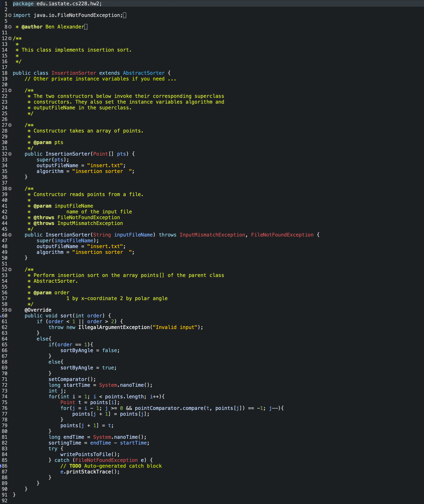Viewport: 424px width, 504px height.
Task: Click 'throws' keyword on line 46
Action: pyautogui.click(x=167, y=235)
